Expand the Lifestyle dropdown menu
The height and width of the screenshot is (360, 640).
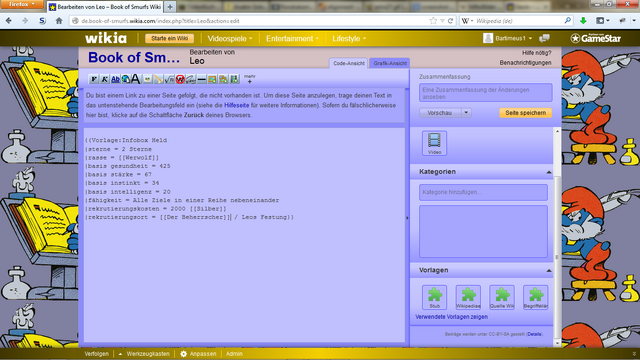pos(349,38)
